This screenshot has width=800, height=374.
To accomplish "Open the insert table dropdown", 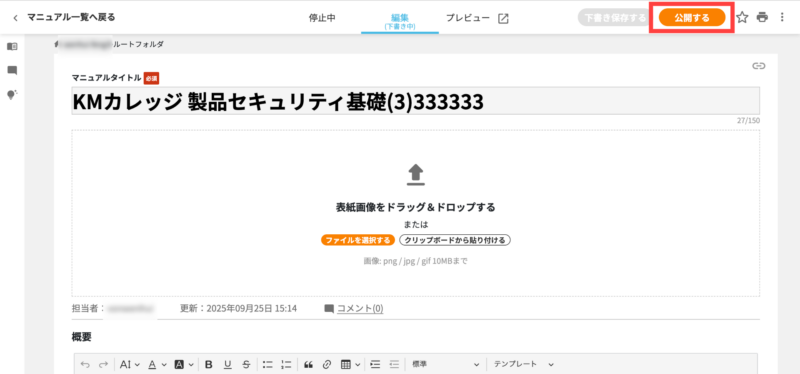I will point(350,364).
